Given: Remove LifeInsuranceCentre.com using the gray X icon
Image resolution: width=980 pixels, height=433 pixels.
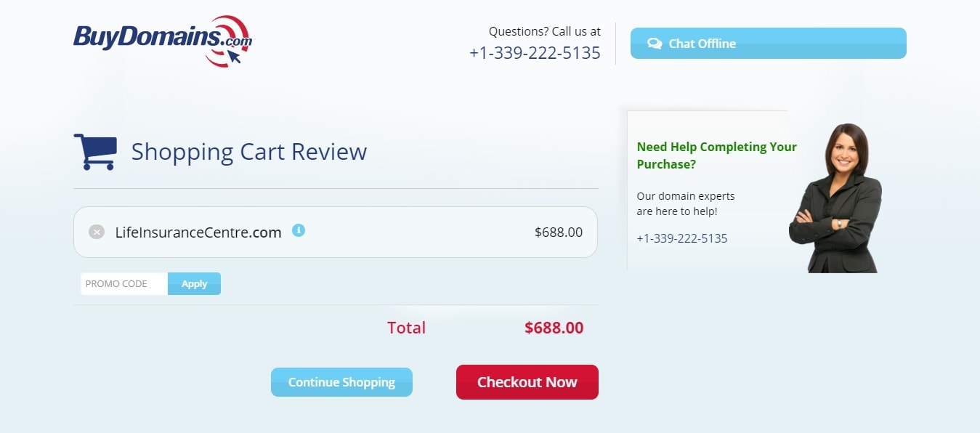Looking at the screenshot, I should 97,232.
